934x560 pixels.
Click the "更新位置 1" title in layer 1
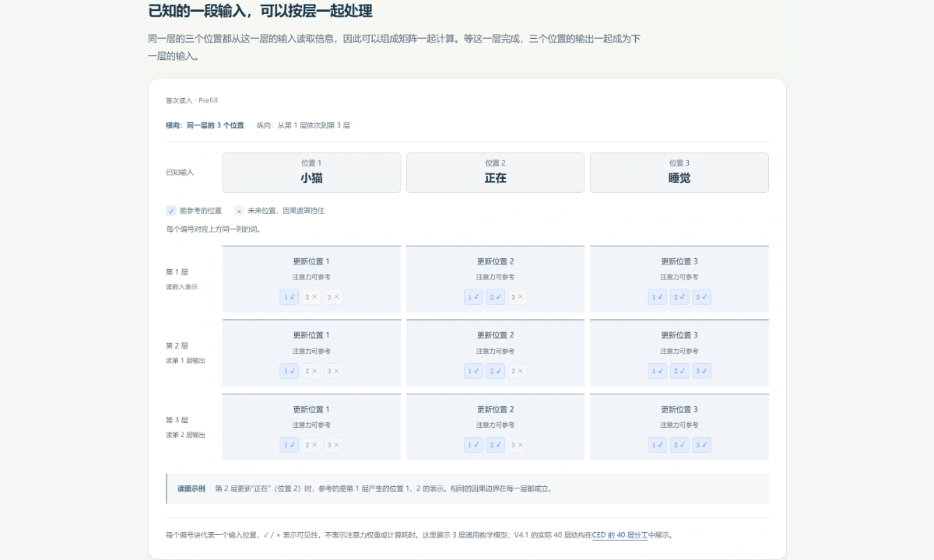pyautogui.click(x=311, y=261)
